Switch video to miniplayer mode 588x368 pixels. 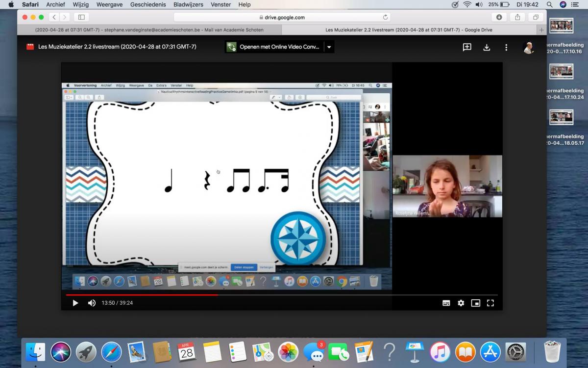(475, 303)
